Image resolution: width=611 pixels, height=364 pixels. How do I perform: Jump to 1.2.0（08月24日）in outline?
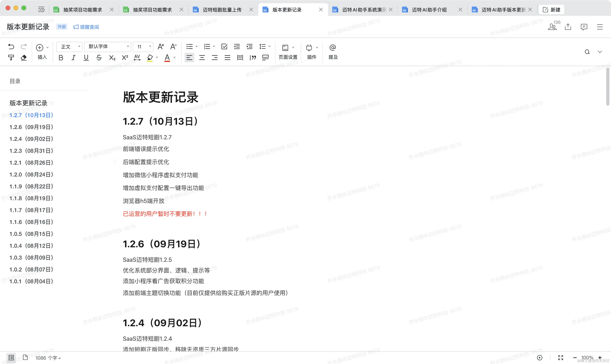tap(31, 174)
